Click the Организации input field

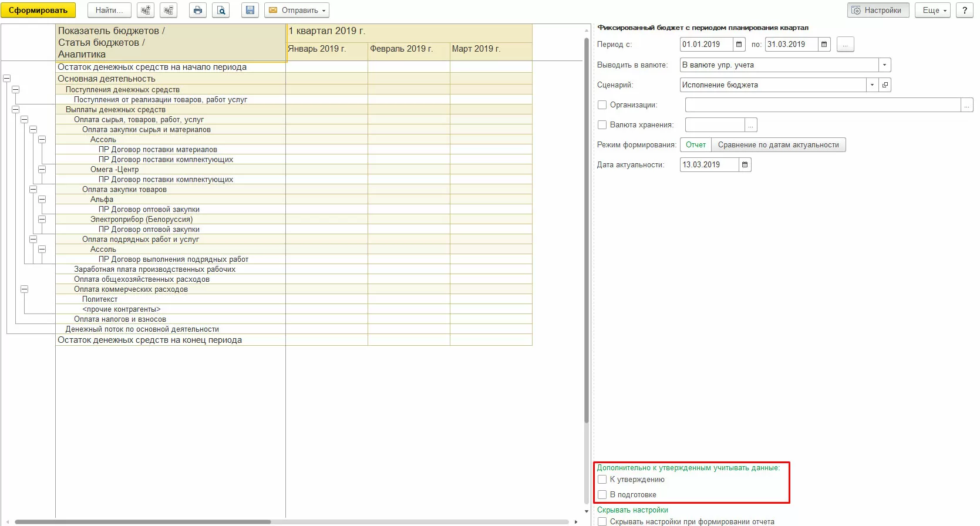(822, 105)
